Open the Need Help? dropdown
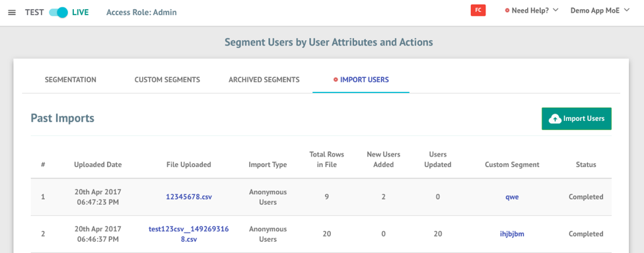The height and width of the screenshot is (253, 644). click(532, 11)
